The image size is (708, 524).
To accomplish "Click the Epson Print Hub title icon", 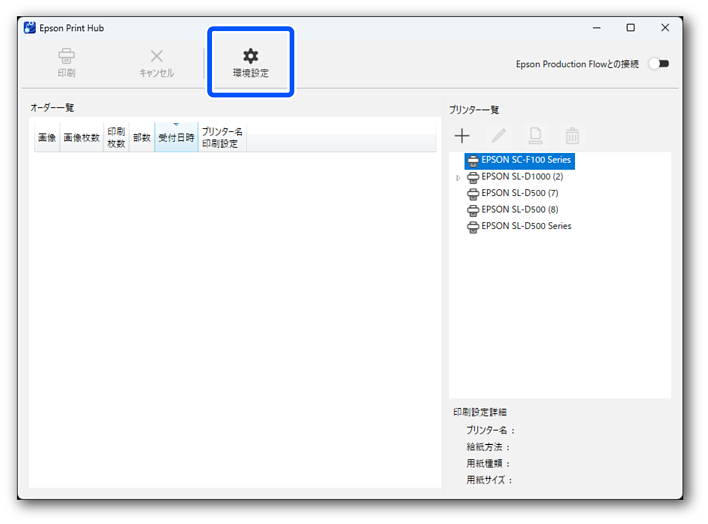I will tap(30, 28).
